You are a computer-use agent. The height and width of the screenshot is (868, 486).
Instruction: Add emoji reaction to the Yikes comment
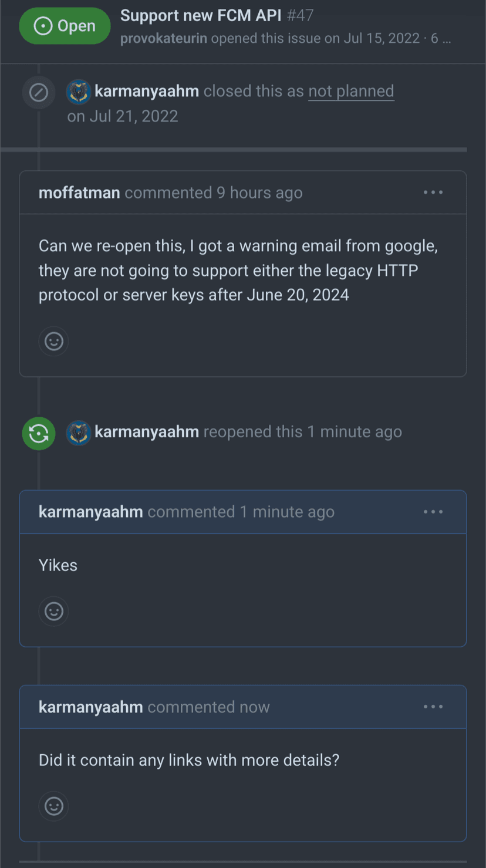(x=53, y=611)
